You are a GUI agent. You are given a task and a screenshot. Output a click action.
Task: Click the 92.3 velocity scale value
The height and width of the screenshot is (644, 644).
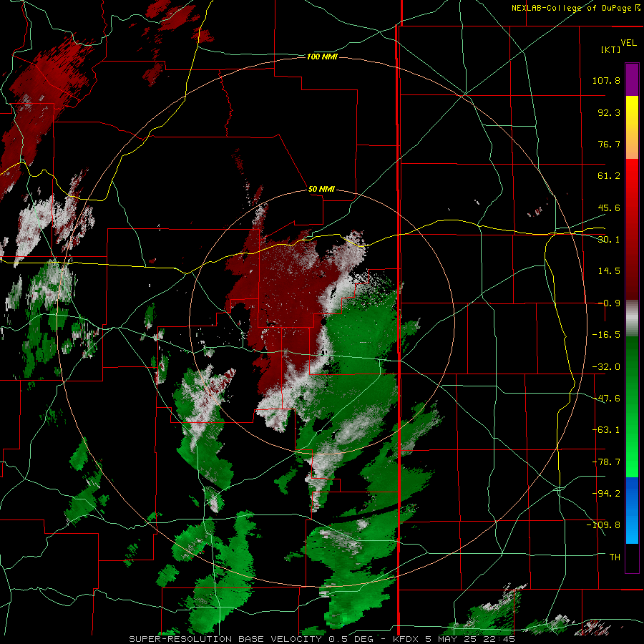pos(609,112)
